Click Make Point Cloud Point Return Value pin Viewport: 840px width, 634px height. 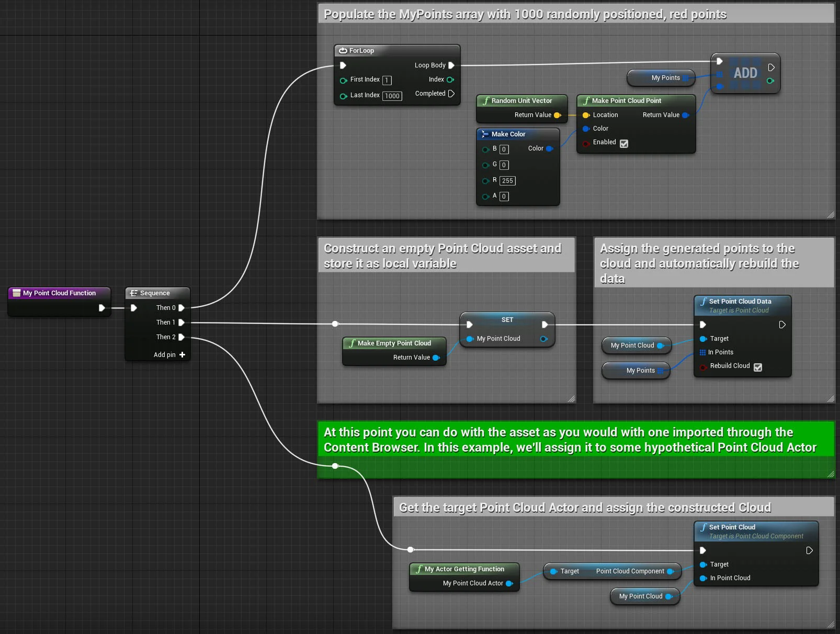click(686, 115)
